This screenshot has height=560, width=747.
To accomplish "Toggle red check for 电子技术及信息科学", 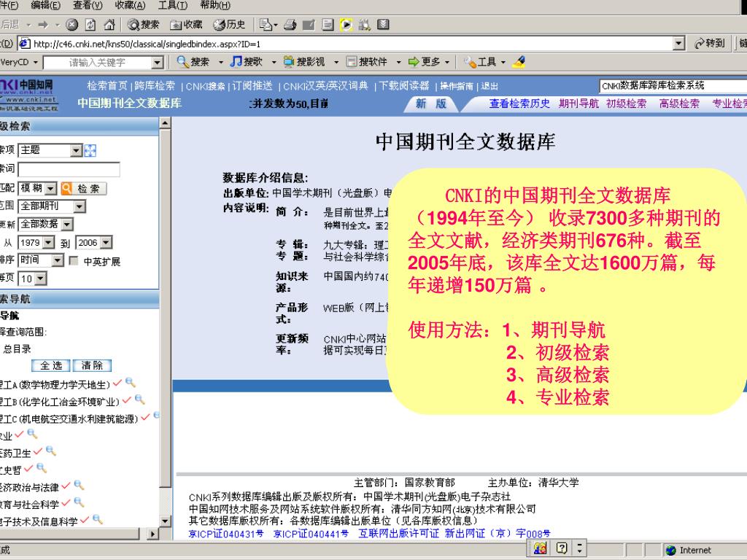I will point(85,520).
